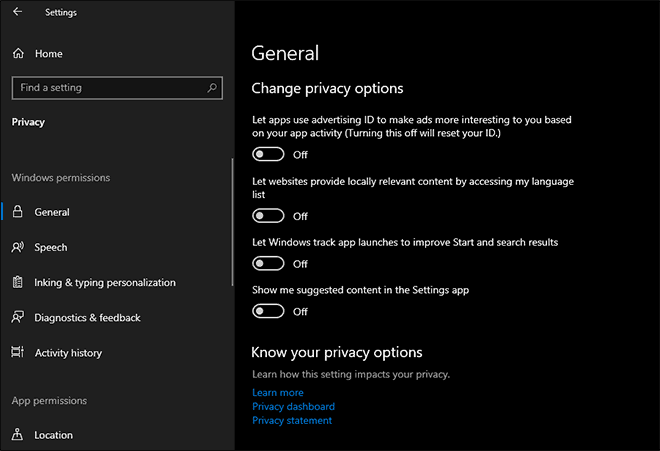The width and height of the screenshot is (660, 451).
Task: Open Activity history settings
Action: pyautogui.click(x=68, y=353)
